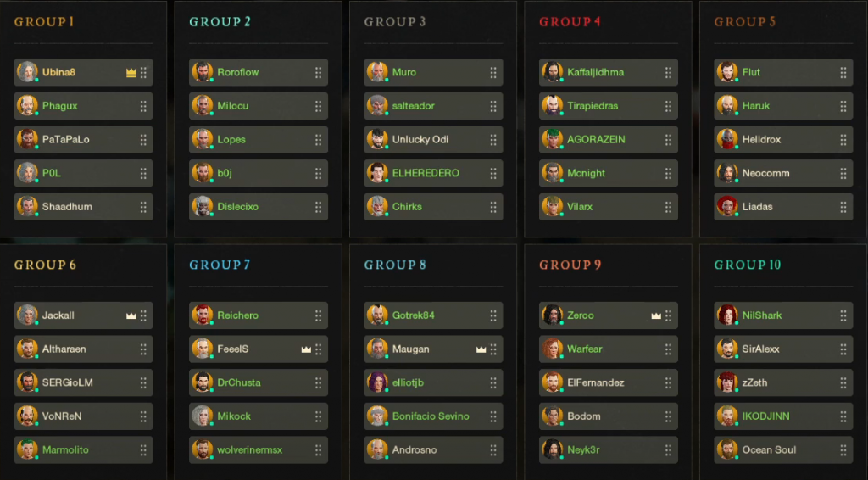Viewport: 868px width, 480px height.
Task: Click Phagux's character avatar
Action: 27,106
